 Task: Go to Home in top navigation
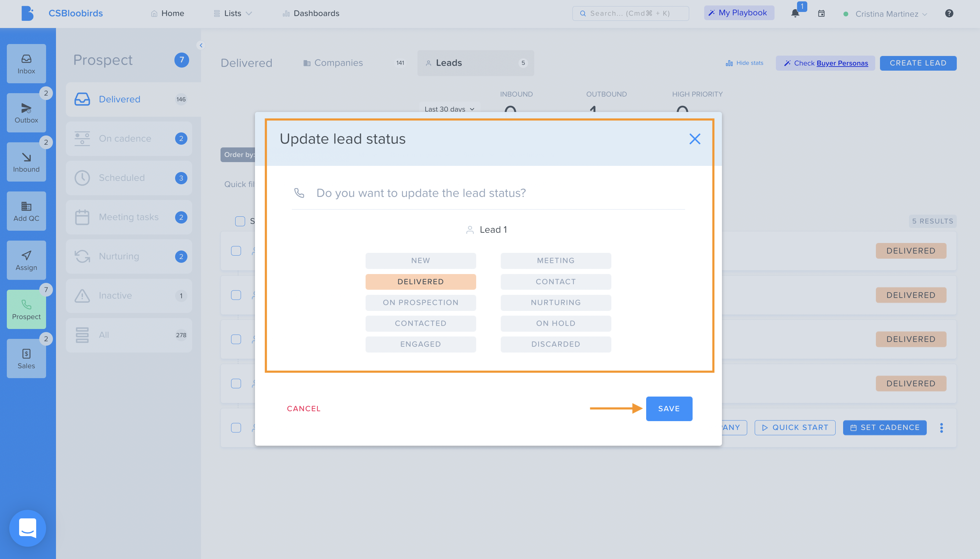pos(167,13)
